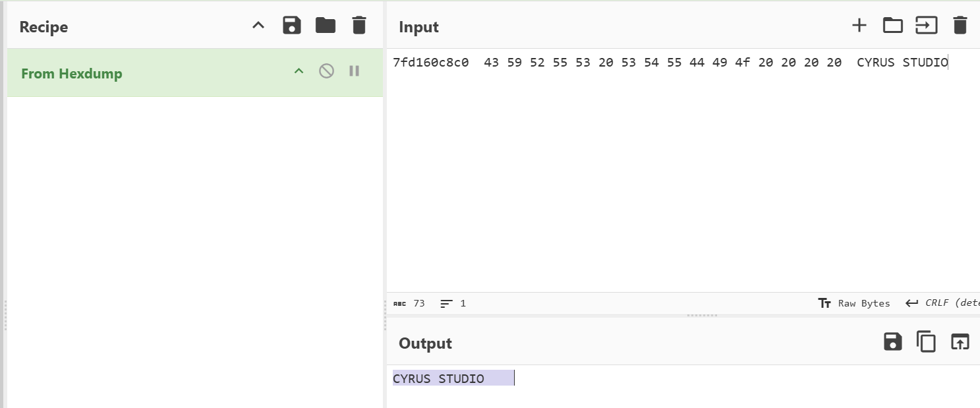The image size is (980, 408).
Task: Add a new input tab
Action: click(859, 26)
